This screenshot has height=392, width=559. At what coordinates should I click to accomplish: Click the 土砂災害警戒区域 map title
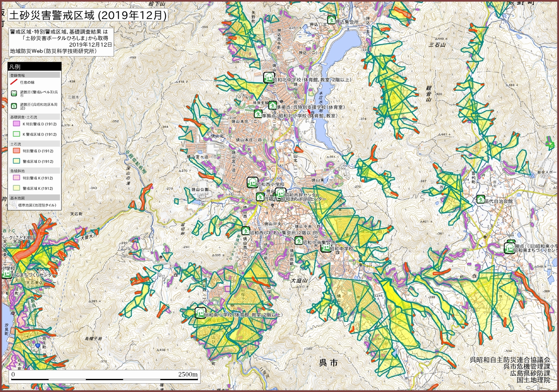click(87, 15)
